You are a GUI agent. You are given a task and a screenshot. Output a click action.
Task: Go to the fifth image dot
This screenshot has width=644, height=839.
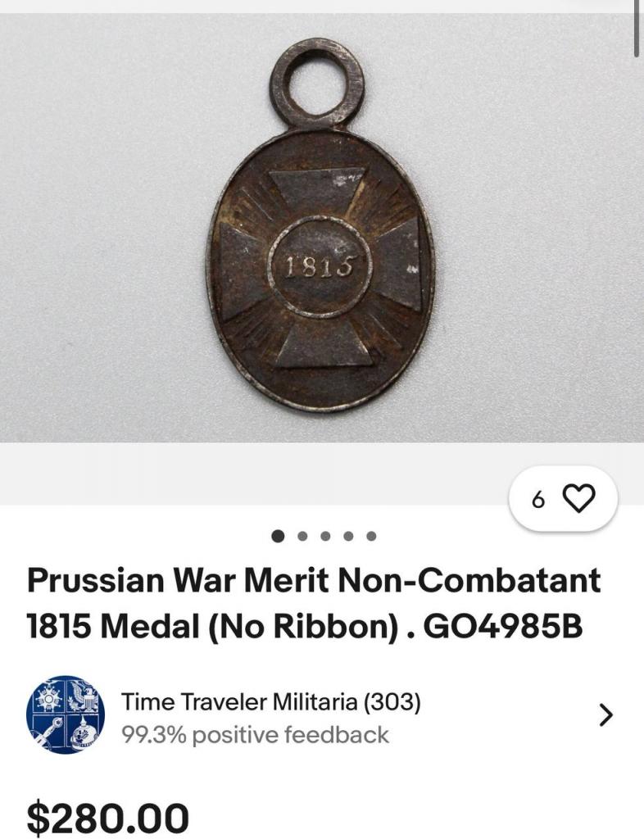[x=371, y=536]
